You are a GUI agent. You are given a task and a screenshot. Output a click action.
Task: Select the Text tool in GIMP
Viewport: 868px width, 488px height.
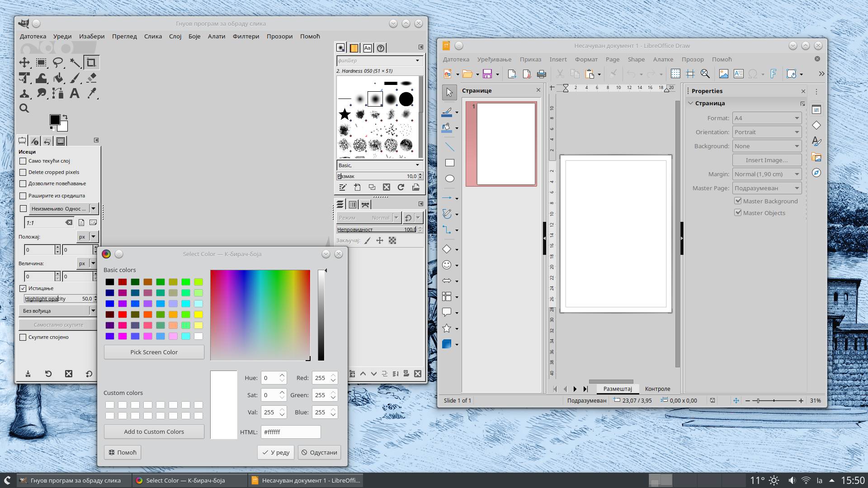coord(75,94)
